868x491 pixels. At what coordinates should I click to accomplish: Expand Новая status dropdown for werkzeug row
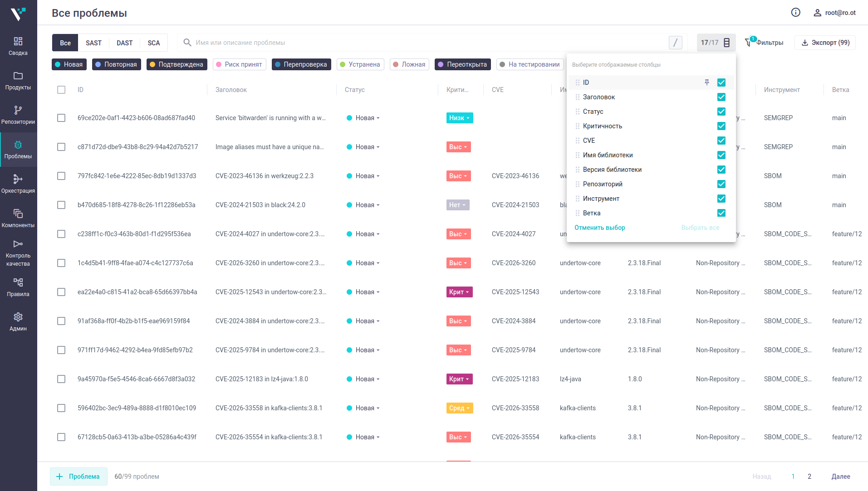[363, 176]
